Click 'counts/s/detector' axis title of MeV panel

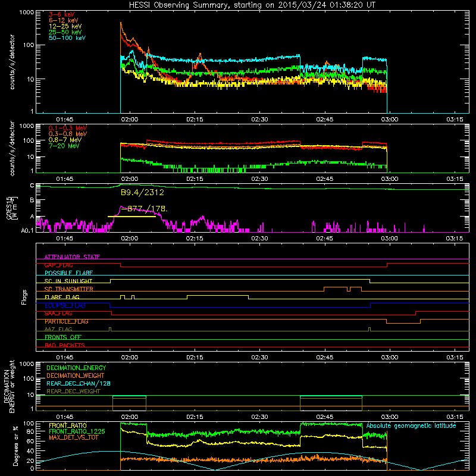point(12,149)
